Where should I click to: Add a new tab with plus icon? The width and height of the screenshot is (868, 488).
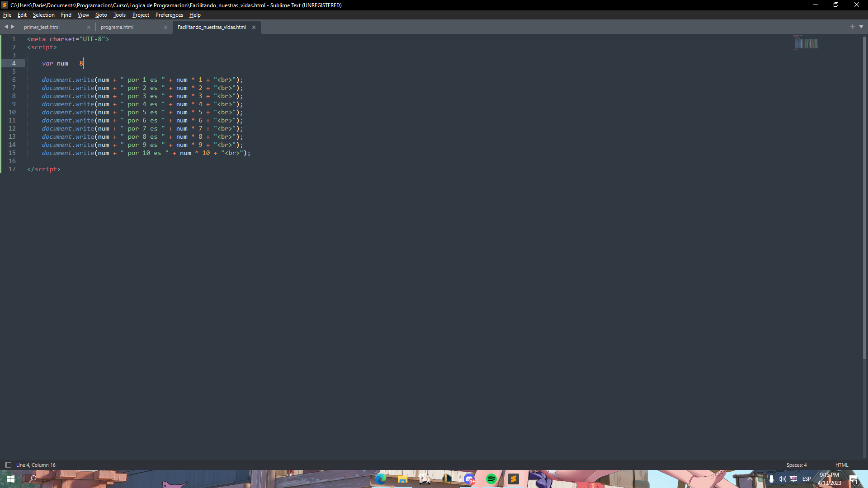853,27
